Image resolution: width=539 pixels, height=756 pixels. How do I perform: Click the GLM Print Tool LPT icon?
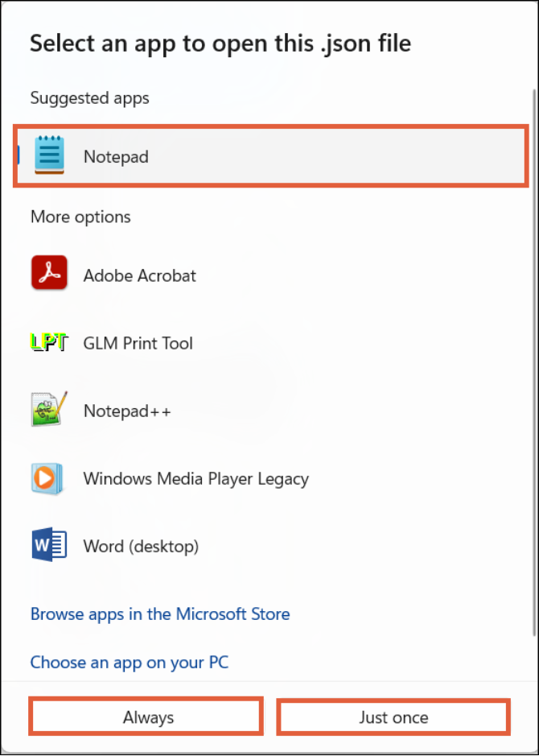(48, 342)
